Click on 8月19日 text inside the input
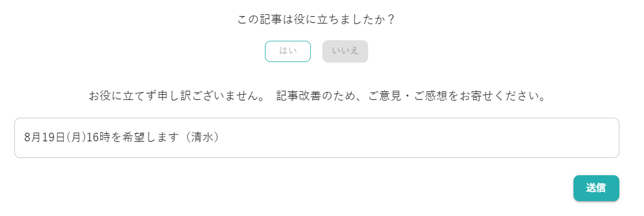Viewport: 644px width, 216px height. pos(44,137)
